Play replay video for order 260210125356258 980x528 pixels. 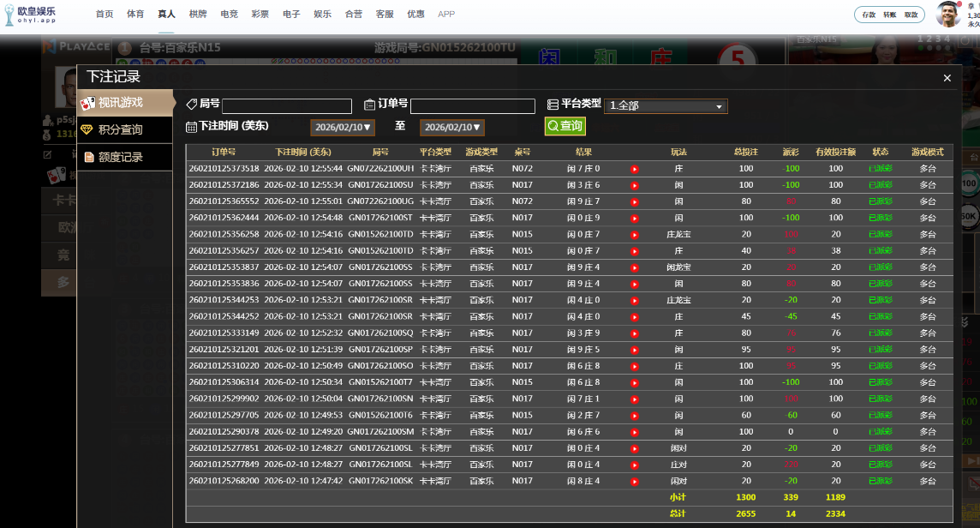point(635,235)
